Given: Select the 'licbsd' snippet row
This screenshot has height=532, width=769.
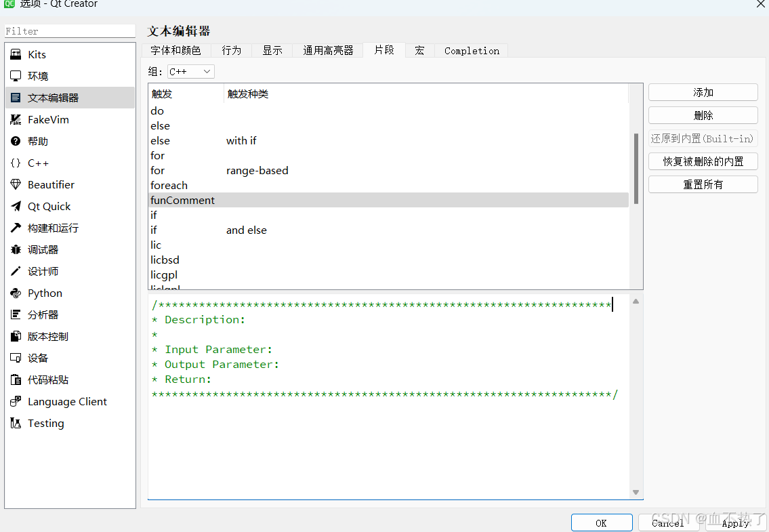Looking at the screenshot, I should pos(388,260).
